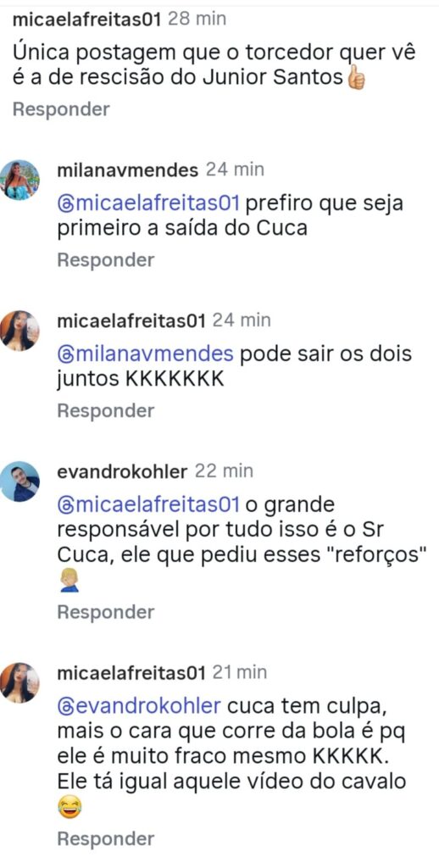Click the thumbs-up emoji in top comment
The height and width of the screenshot is (868, 439).
355,79
